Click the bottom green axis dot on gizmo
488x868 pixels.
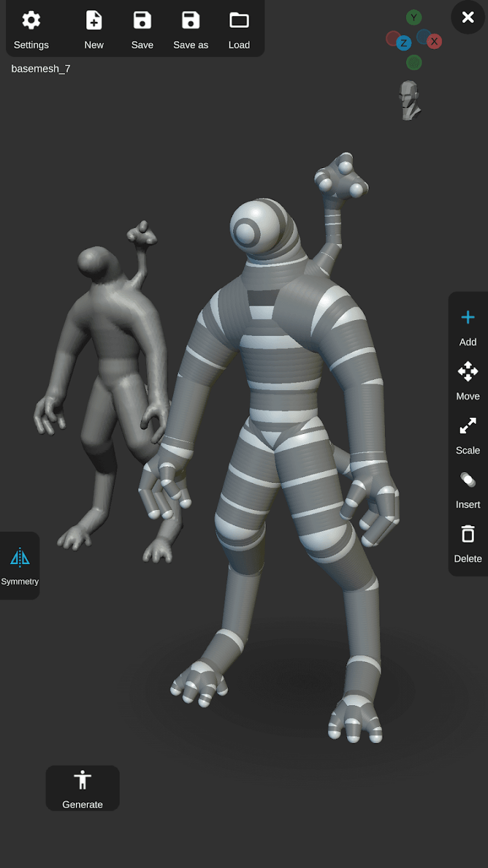pos(414,62)
